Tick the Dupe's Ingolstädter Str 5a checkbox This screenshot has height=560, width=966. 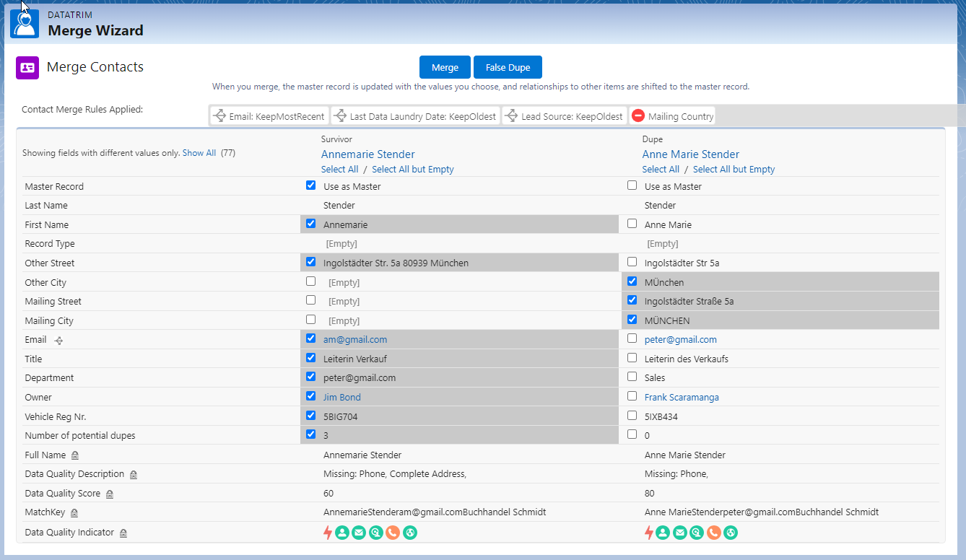[x=632, y=262]
